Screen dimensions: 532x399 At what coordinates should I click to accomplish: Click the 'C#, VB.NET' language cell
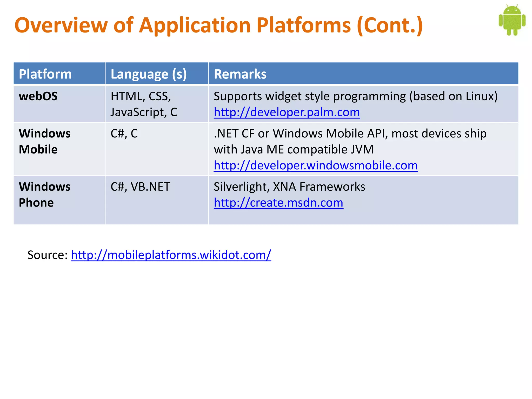157,200
